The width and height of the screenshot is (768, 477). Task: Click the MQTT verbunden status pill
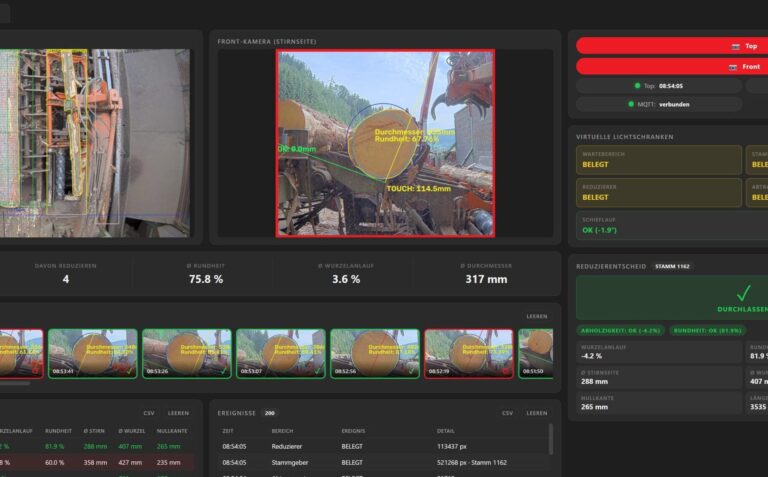(x=659, y=104)
